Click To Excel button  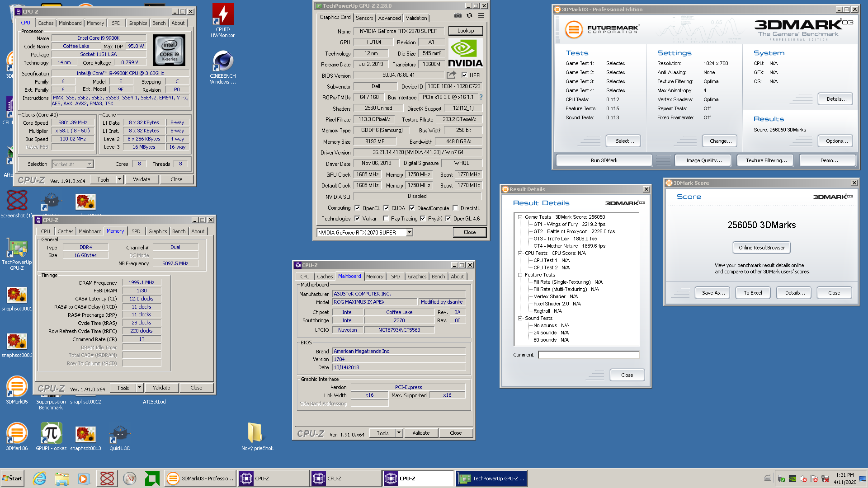point(753,293)
